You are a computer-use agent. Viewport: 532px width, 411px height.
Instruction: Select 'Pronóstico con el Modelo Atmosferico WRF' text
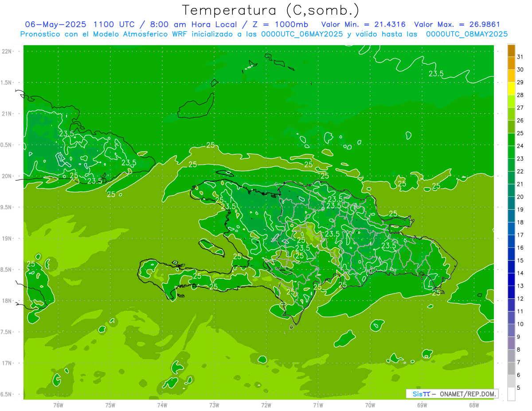pos(104,34)
